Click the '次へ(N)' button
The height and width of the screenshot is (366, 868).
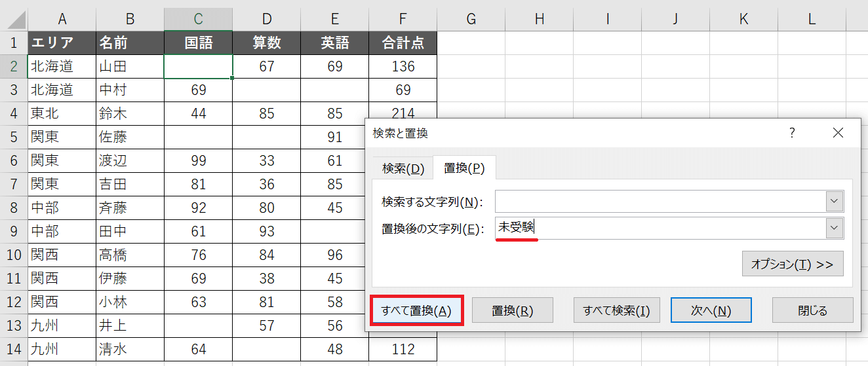tap(711, 310)
